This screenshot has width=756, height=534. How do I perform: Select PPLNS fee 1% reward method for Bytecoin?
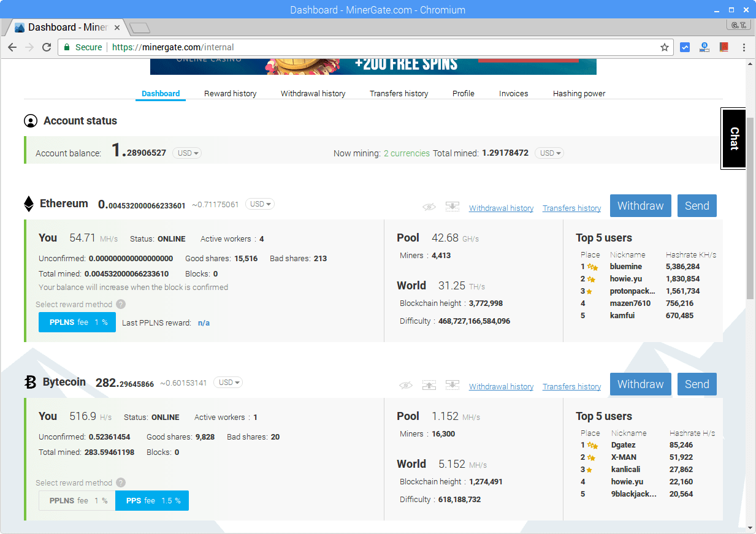tap(77, 501)
